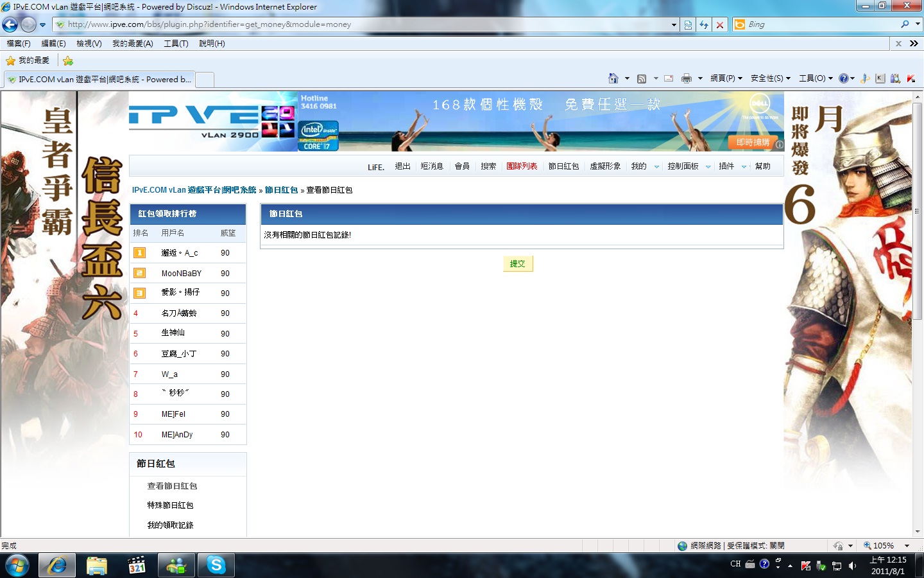Click the printer icon
924x578 pixels.
(686, 78)
